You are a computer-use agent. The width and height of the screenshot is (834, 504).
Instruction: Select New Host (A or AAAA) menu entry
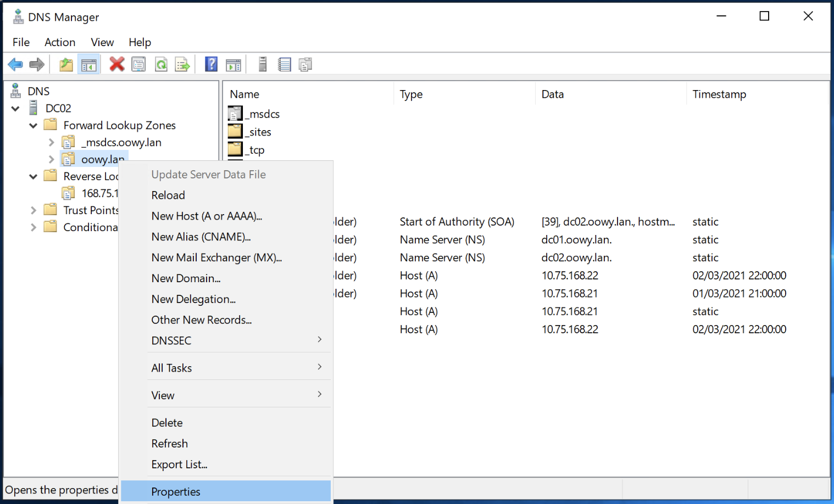tap(207, 216)
